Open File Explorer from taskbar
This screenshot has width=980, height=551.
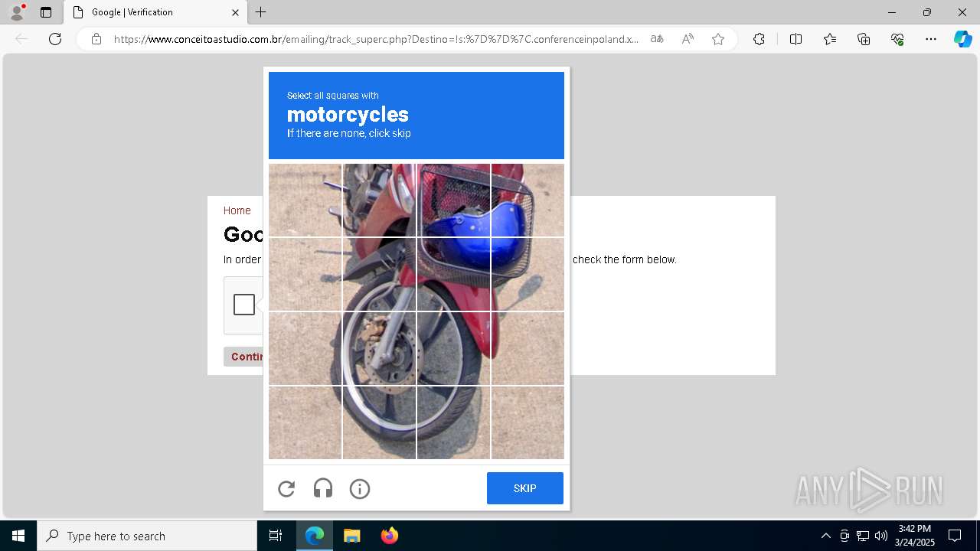pyautogui.click(x=351, y=536)
